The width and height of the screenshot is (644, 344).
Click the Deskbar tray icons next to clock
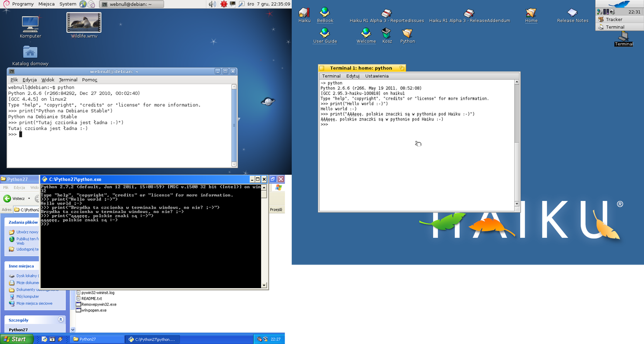(605, 12)
